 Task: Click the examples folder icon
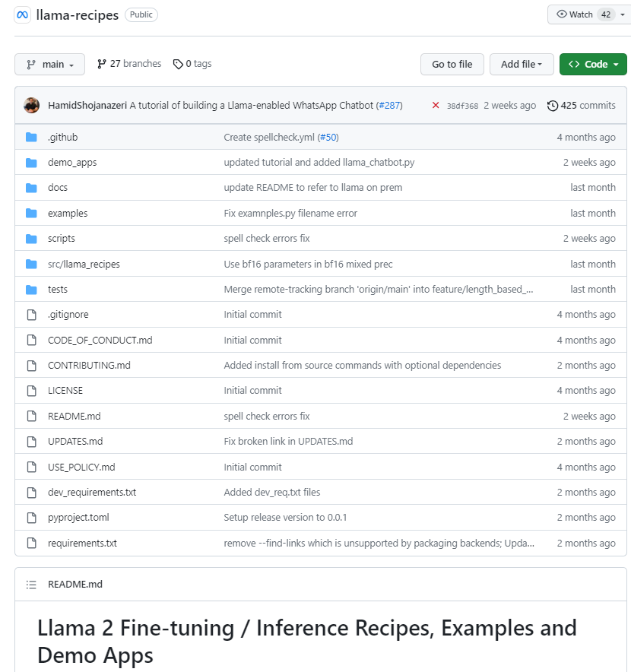[31, 213]
